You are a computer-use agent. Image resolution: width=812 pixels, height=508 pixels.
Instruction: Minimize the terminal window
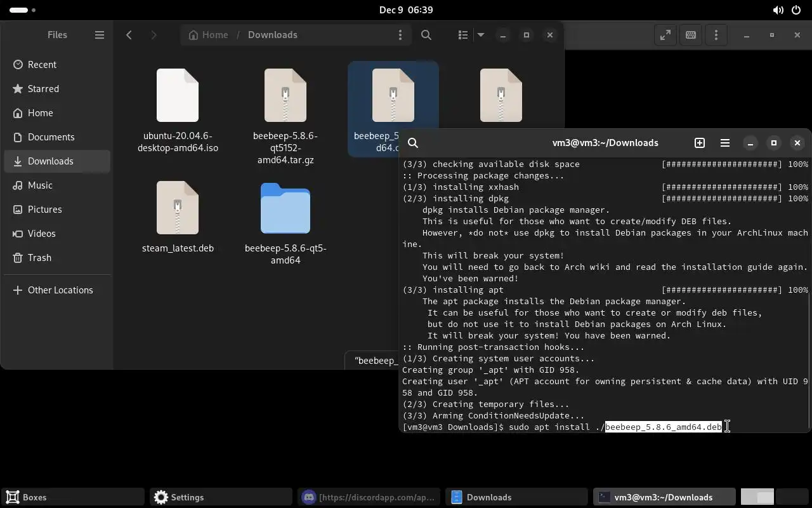[750, 143]
